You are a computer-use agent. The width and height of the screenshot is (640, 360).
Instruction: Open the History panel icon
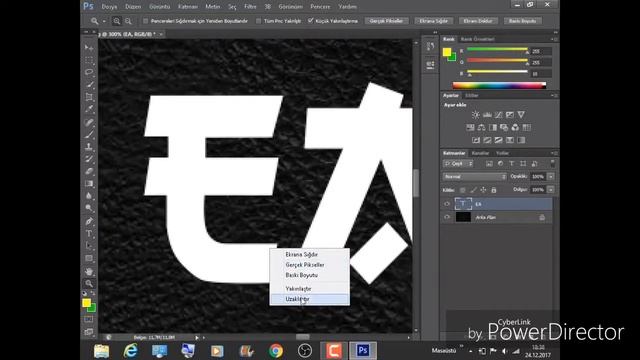point(430,47)
